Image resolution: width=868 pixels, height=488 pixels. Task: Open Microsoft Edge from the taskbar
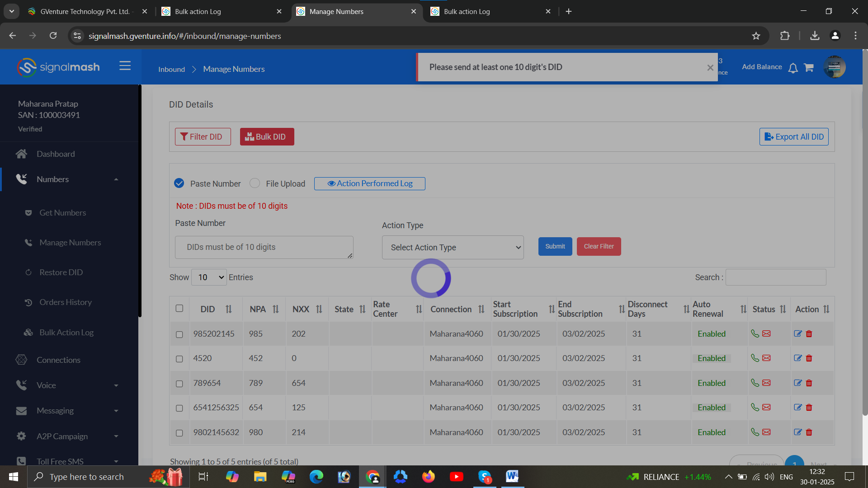pyautogui.click(x=316, y=477)
